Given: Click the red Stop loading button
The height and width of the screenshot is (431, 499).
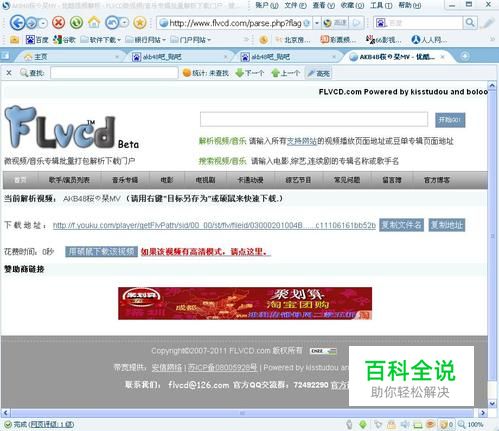Looking at the screenshot, I should 59,23.
